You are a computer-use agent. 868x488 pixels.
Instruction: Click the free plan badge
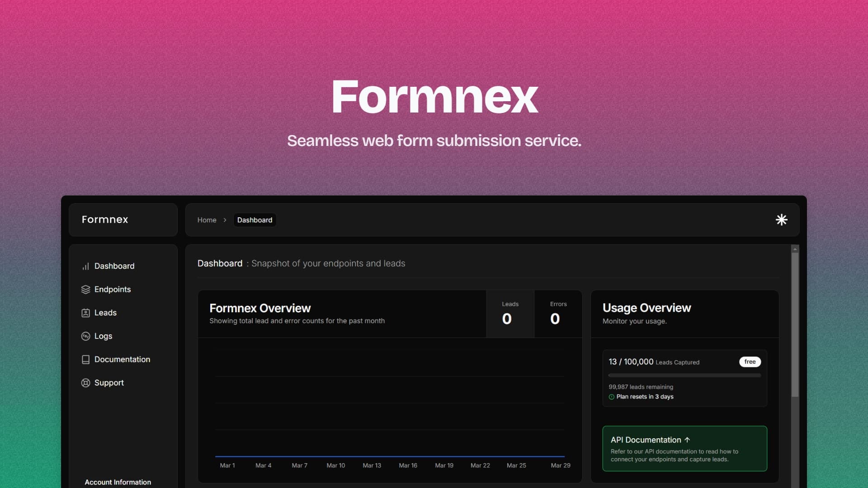coord(750,361)
